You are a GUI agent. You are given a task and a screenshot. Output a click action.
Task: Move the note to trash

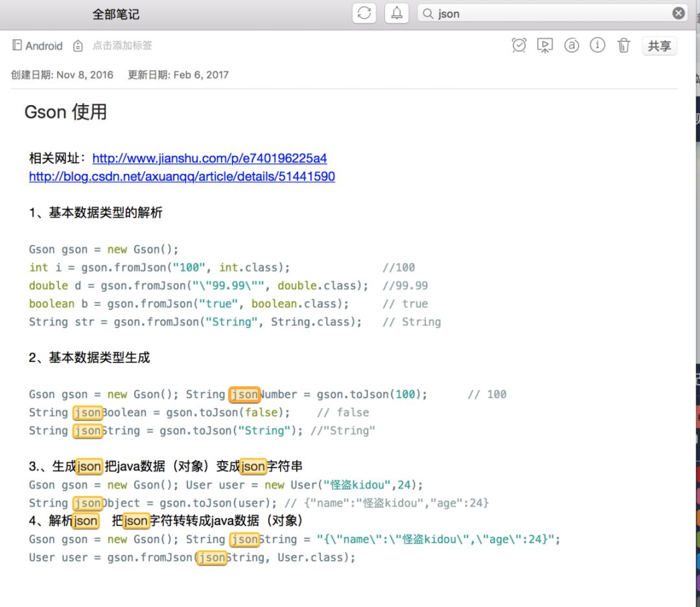click(623, 45)
